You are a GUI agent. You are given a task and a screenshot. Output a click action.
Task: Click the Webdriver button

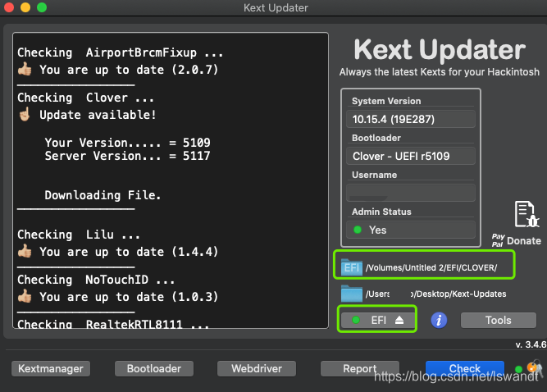point(257,369)
